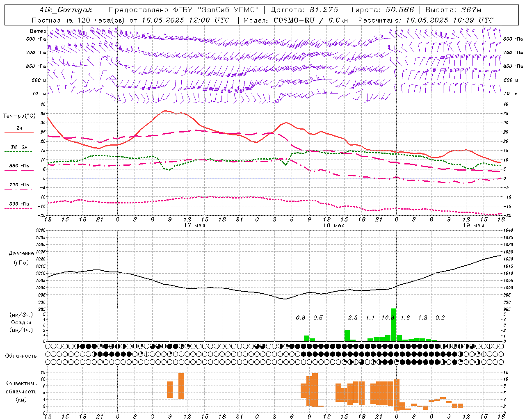Click the 850 гПа temperature legend entry

(x=19, y=166)
